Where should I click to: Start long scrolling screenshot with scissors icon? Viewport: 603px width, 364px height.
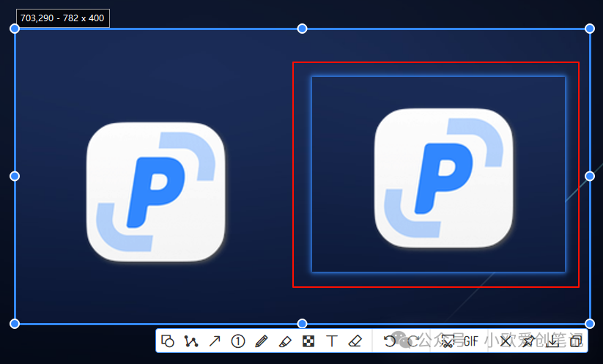pyautogui.click(x=448, y=341)
